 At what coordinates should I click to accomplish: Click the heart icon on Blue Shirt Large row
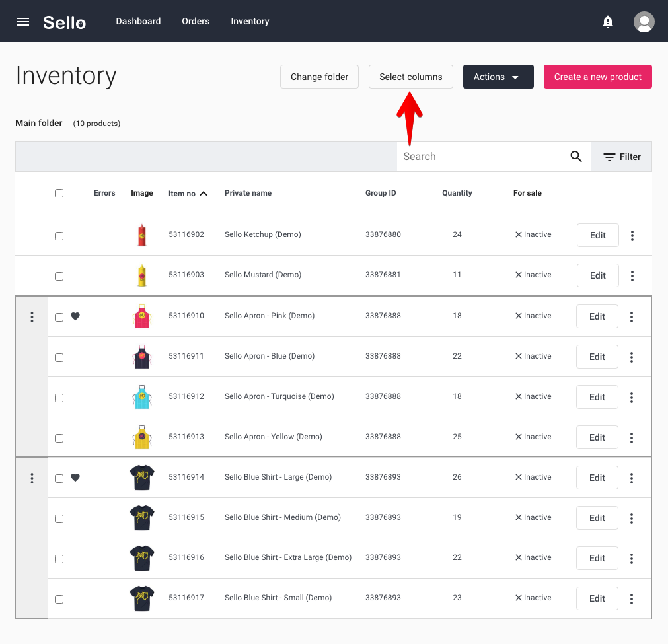coord(75,478)
